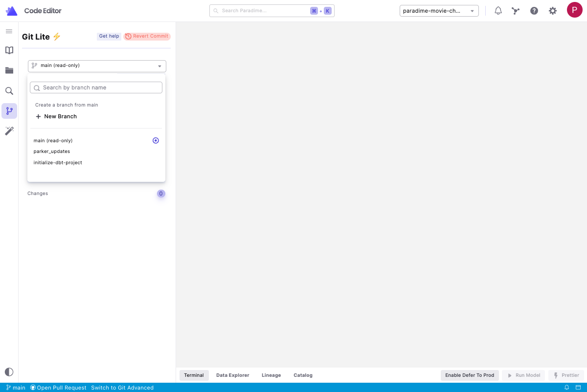Open the file explorer folder icon
This screenshot has width=587, height=392.
click(9, 70)
